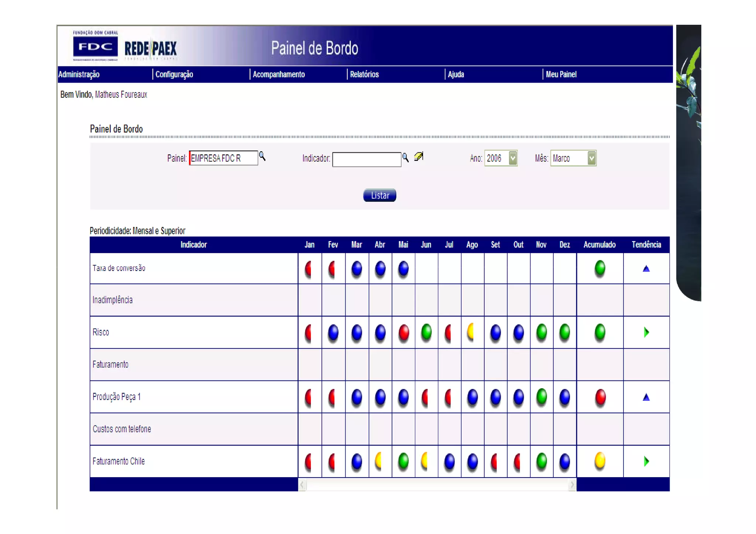Click the right arrow of the horizontal table scrollbar
This screenshot has height=534, width=756.
(x=572, y=485)
